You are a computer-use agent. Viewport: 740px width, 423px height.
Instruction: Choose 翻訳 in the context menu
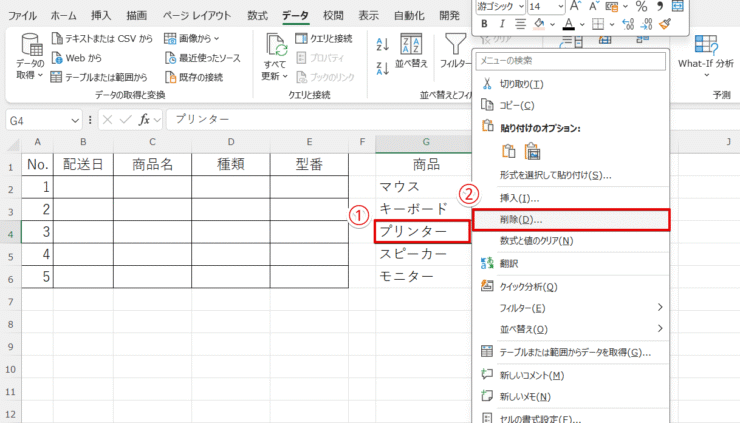tap(571, 263)
